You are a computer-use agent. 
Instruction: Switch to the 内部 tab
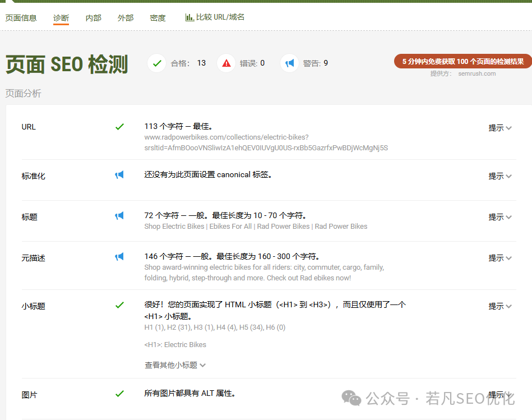click(x=93, y=18)
